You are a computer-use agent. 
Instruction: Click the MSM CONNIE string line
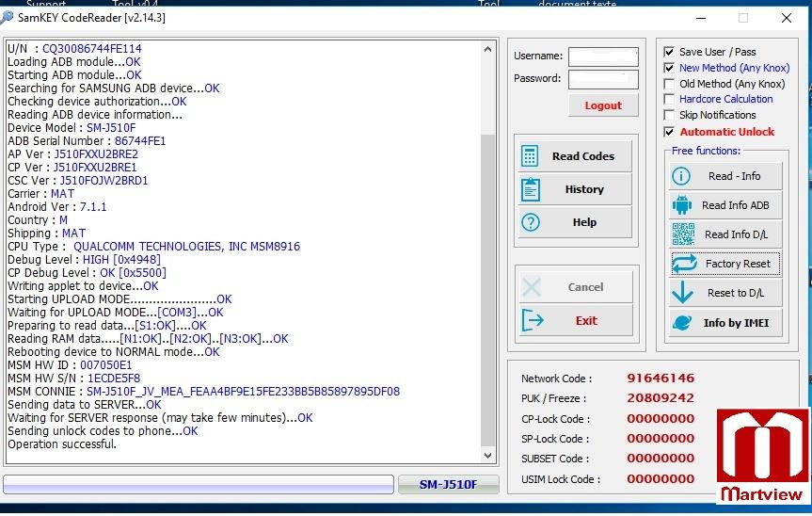pyautogui.click(x=203, y=392)
